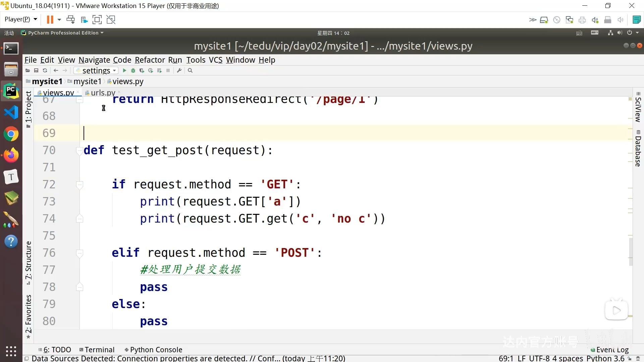Run the settings configuration with green play icon
644x362 pixels.
coord(124,70)
